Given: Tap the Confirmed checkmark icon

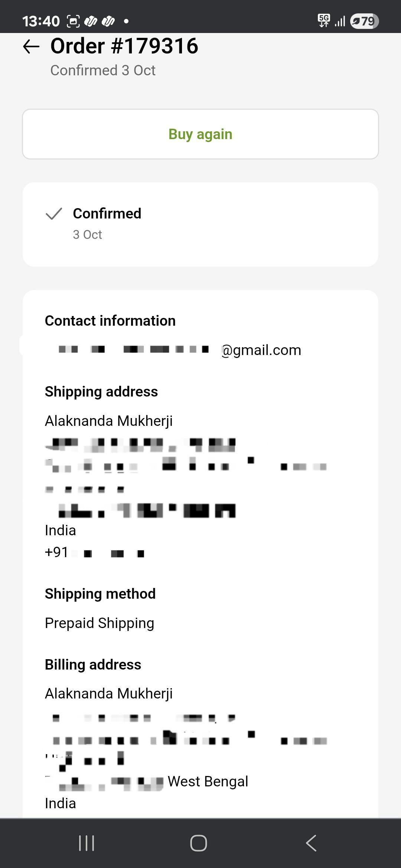Looking at the screenshot, I should (x=54, y=214).
